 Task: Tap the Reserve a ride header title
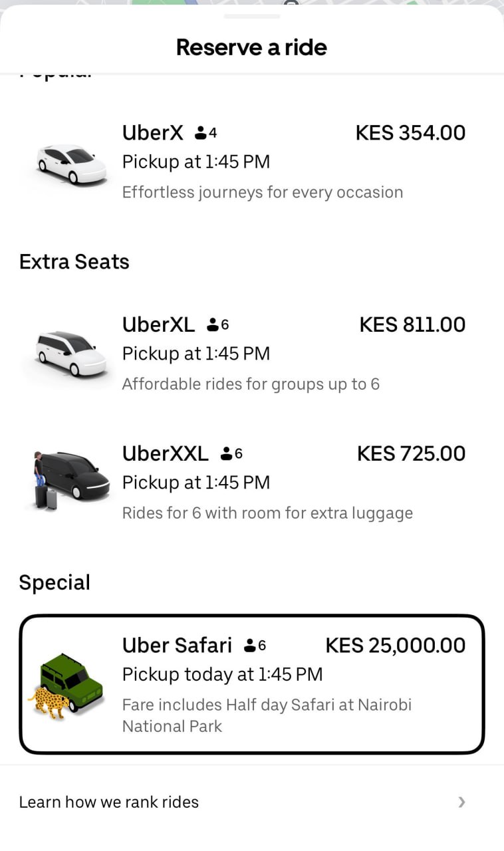click(x=251, y=47)
